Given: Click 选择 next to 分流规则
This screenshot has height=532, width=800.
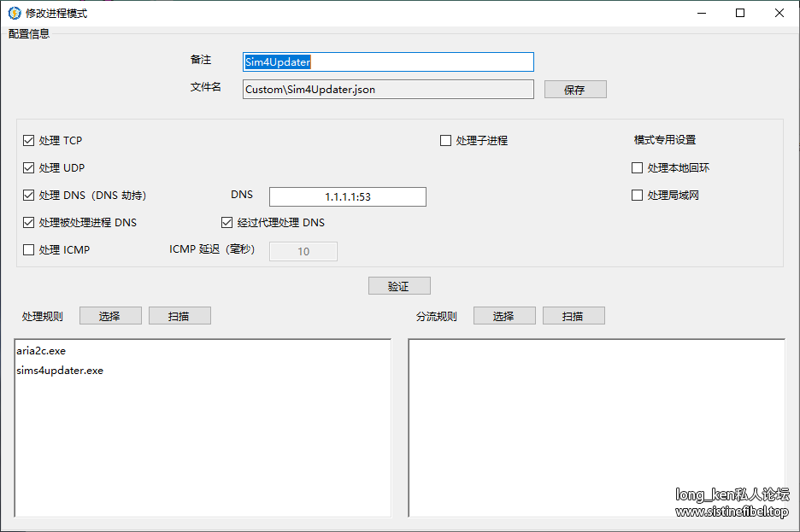Looking at the screenshot, I should (504, 316).
